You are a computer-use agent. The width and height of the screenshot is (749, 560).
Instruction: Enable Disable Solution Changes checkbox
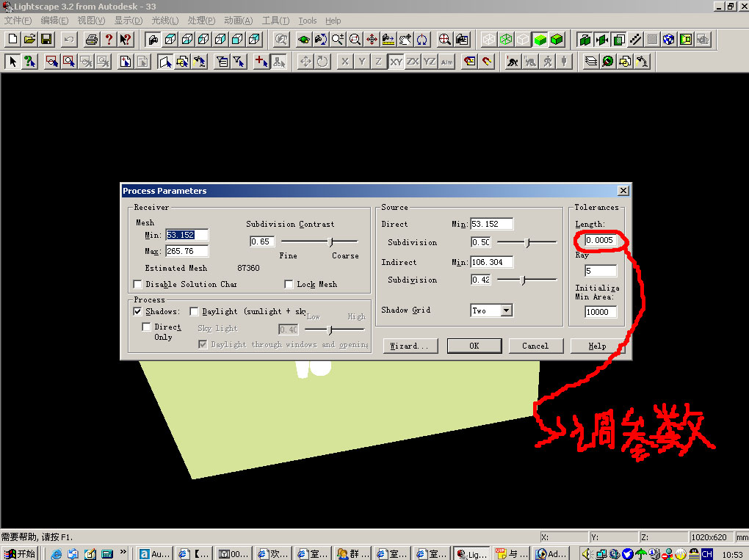(x=137, y=285)
